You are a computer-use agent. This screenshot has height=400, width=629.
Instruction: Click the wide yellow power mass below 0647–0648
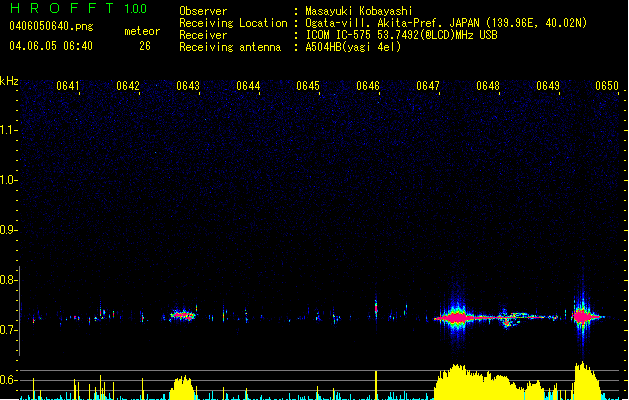tap(490, 382)
